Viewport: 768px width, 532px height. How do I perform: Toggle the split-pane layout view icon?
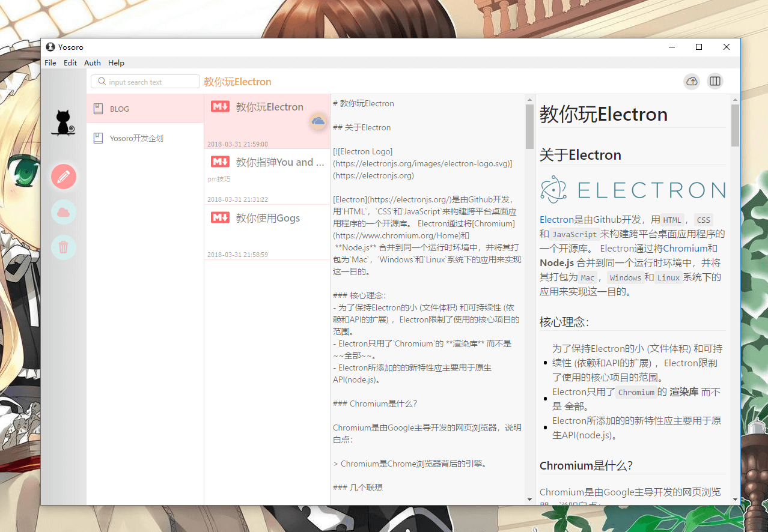click(715, 81)
